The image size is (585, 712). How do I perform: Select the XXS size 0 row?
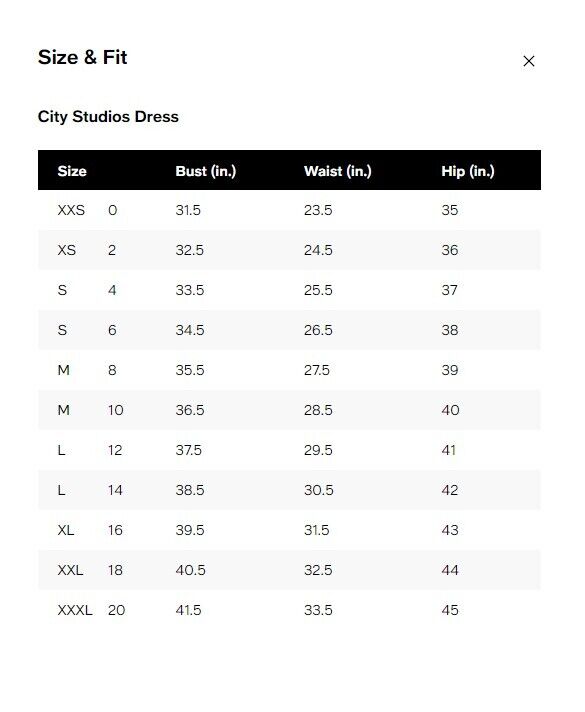[289, 210]
